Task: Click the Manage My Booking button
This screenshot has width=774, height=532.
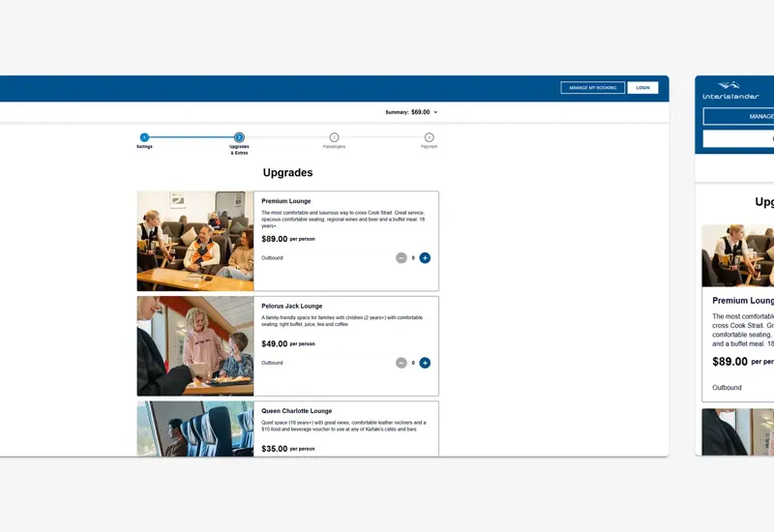Action: [592, 88]
